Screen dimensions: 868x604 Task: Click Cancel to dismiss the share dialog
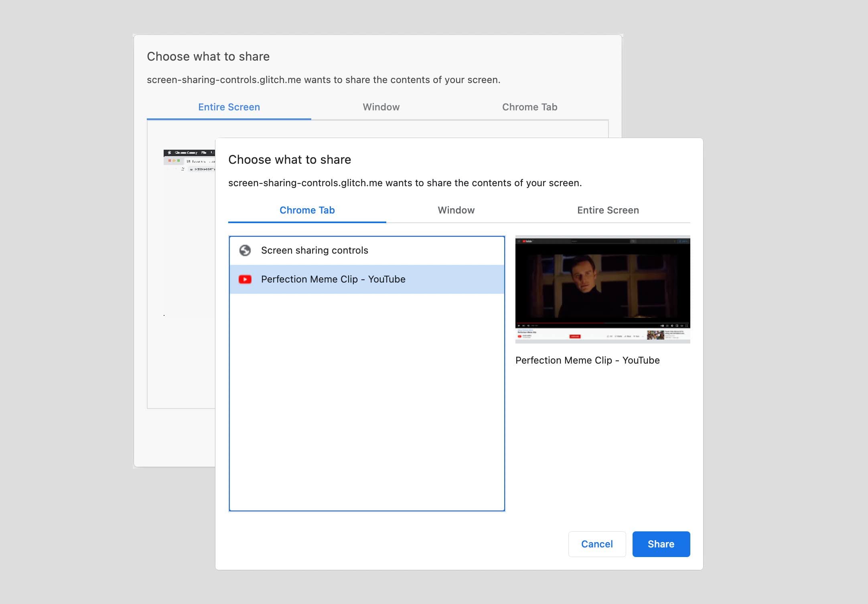click(596, 544)
